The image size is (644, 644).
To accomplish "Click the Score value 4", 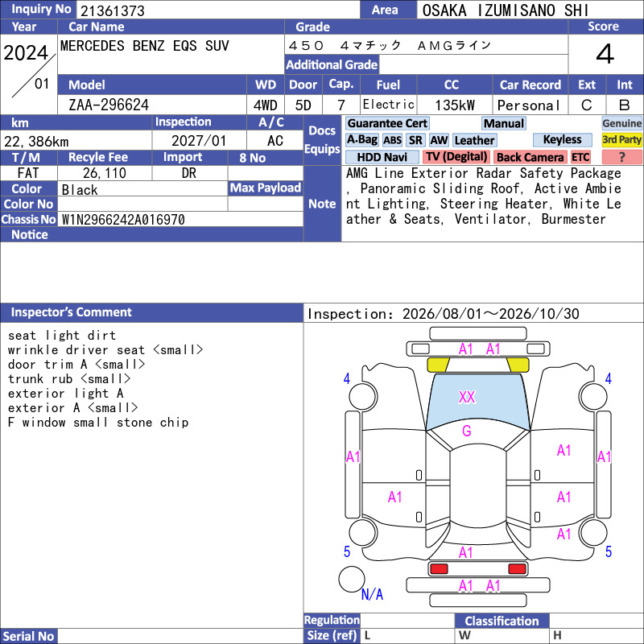I will 605,54.
